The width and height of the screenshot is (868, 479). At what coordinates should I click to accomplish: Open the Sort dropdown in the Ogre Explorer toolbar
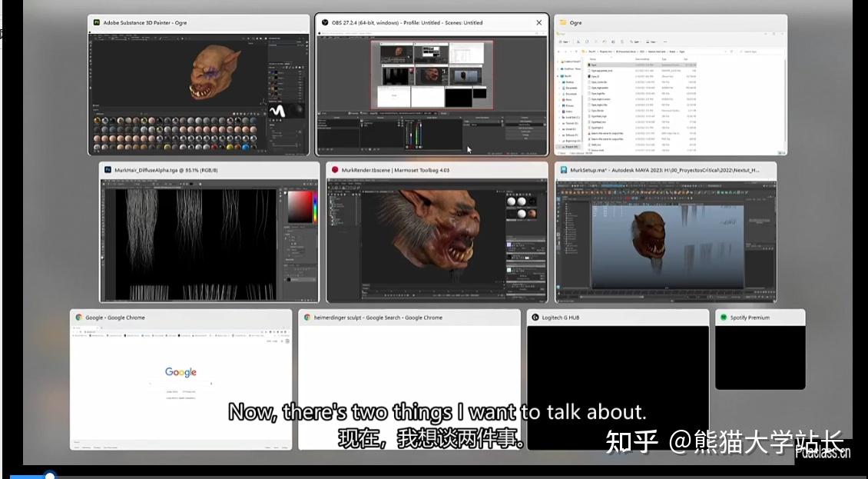(x=633, y=41)
